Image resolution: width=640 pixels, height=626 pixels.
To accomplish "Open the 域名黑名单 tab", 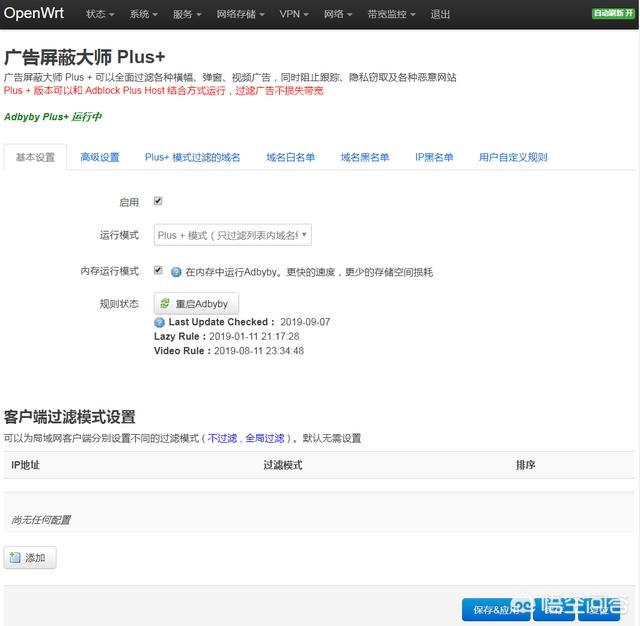I will pos(365,157).
